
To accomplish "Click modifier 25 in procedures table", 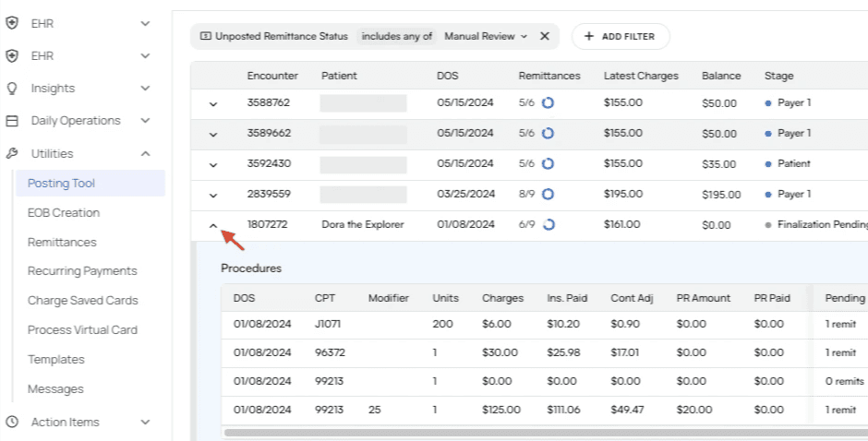I will [x=374, y=410].
